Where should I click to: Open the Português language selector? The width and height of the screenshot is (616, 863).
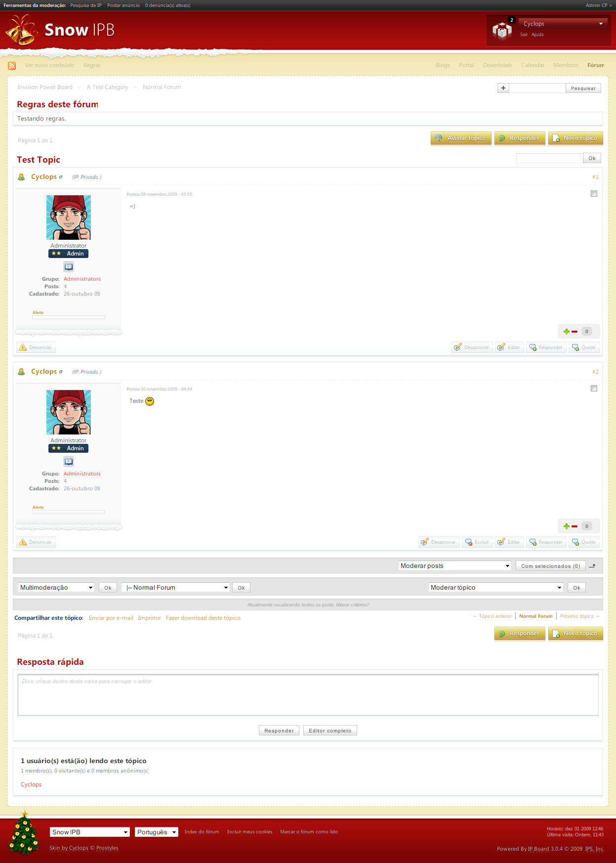tap(157, 832)
